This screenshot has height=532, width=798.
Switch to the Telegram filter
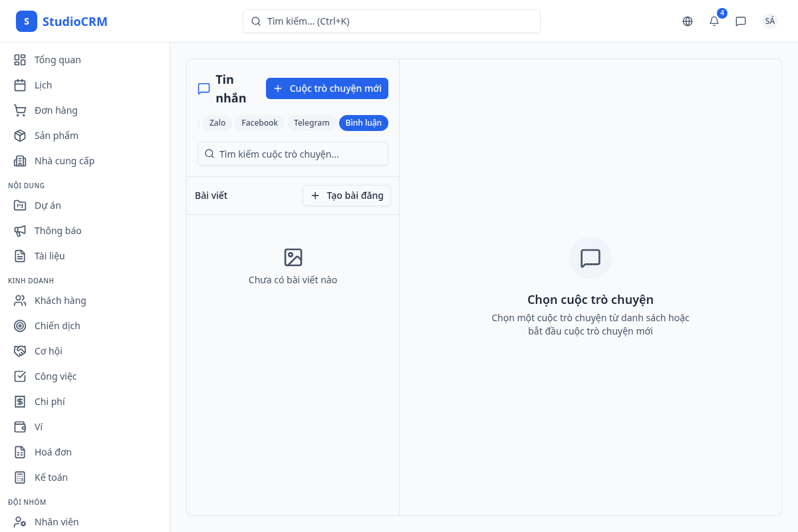[x=311, y=123]
